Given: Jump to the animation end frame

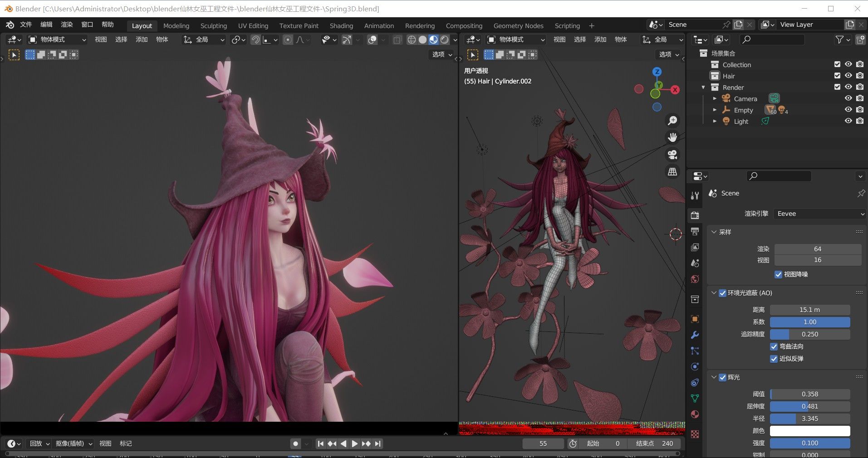Looking at the screenshot, I should (378, 443).
